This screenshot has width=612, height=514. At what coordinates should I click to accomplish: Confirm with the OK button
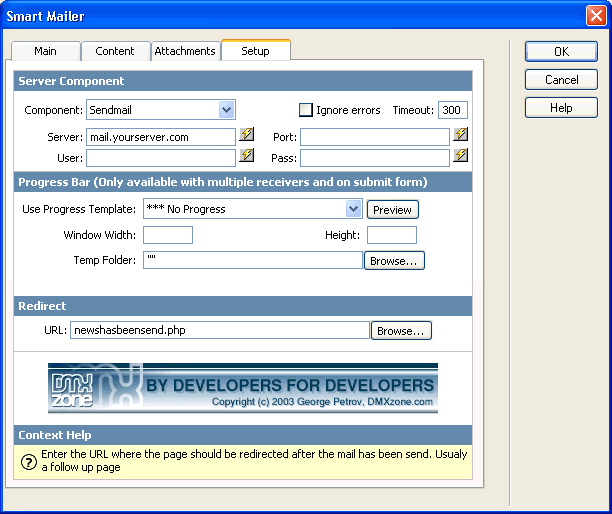coord(561,52)
